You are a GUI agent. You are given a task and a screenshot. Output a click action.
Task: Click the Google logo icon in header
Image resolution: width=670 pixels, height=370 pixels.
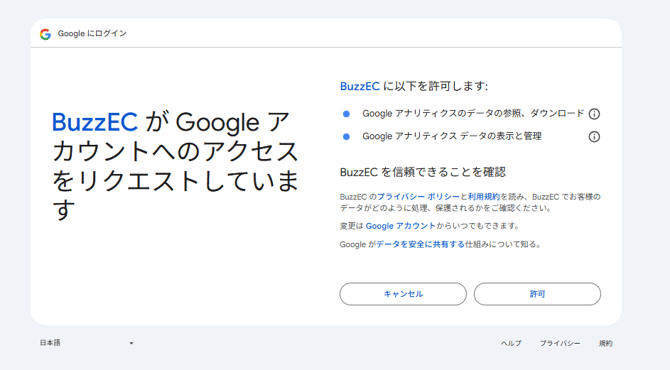click(45, 34)
